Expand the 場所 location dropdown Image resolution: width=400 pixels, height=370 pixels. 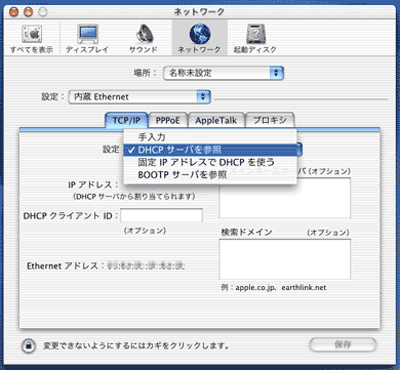[223, 73]
